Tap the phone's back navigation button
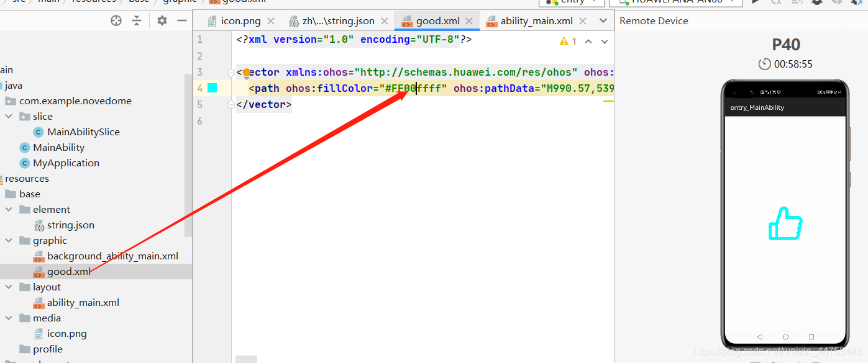This screenshot has height=363, width=868. click(759, 337)
